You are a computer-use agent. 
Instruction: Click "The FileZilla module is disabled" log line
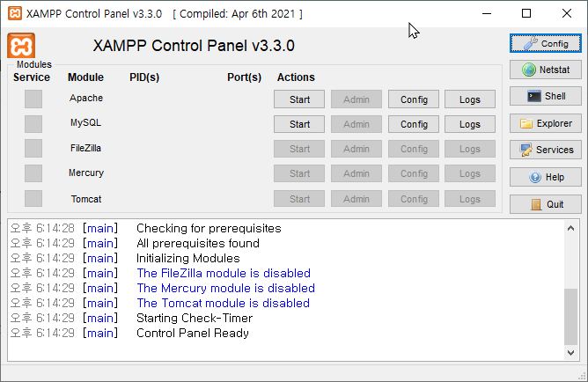(224, 273)
